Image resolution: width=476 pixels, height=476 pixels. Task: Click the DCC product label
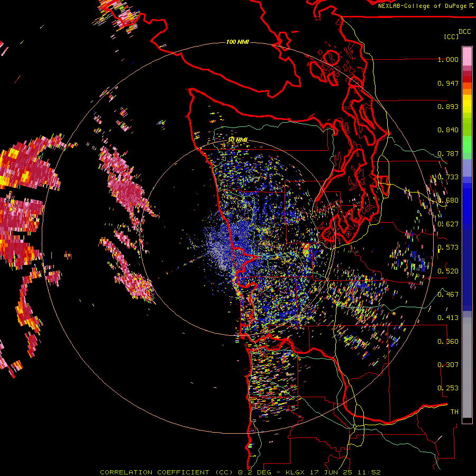[x=464, y=32]
